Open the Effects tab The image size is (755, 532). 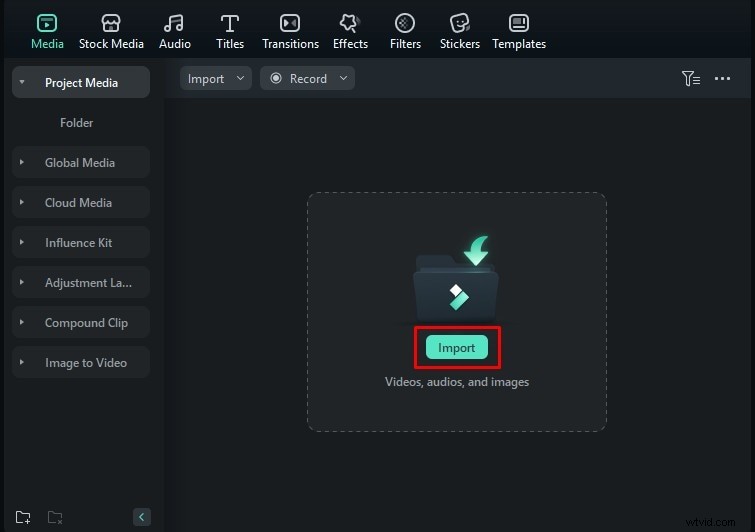click(350, 31)
